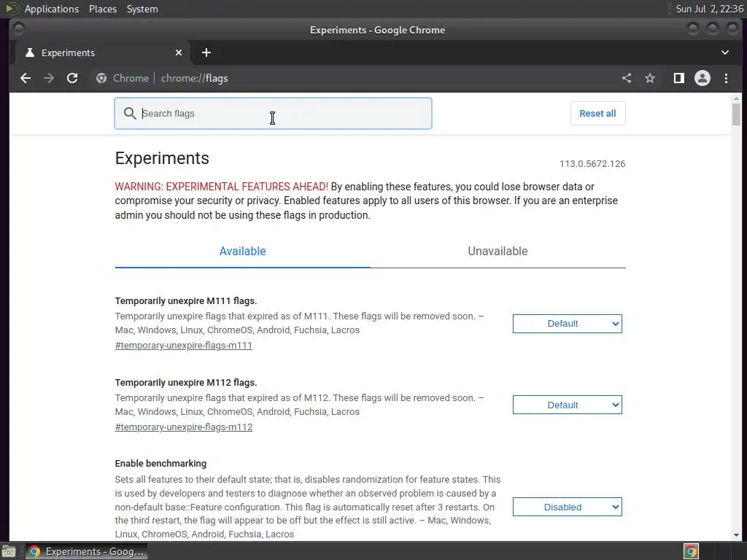Click the Chrome site info icon in the address bar
This screenshot has width=747, height=560.
pyautogui.click(x=101, y=78)
